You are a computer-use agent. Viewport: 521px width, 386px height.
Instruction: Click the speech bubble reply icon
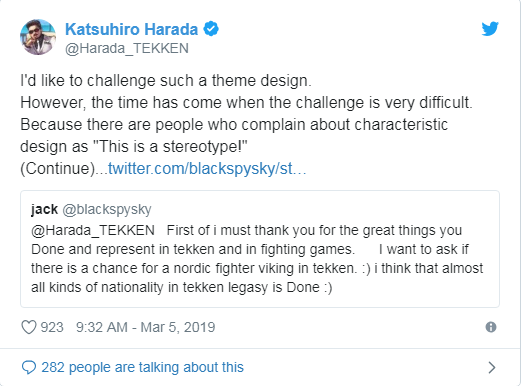29,367
